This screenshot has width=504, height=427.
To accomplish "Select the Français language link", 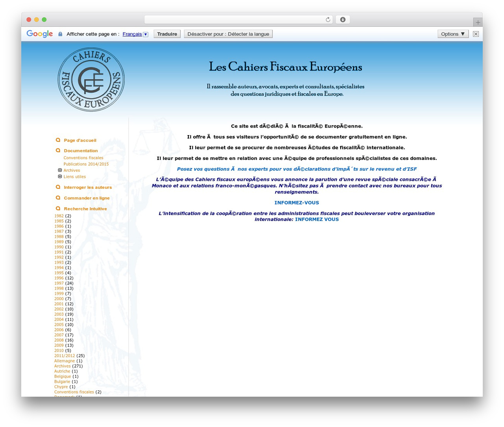I will (x=132, y=34).
